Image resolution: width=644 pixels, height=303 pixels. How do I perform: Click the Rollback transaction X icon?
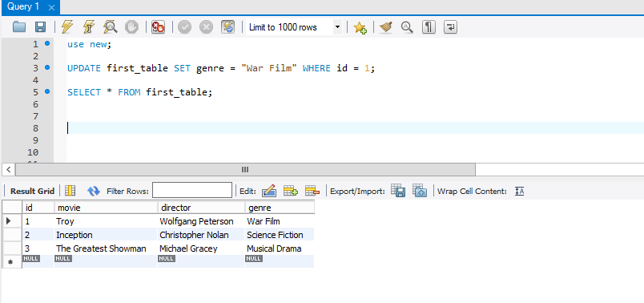(206, 27)
